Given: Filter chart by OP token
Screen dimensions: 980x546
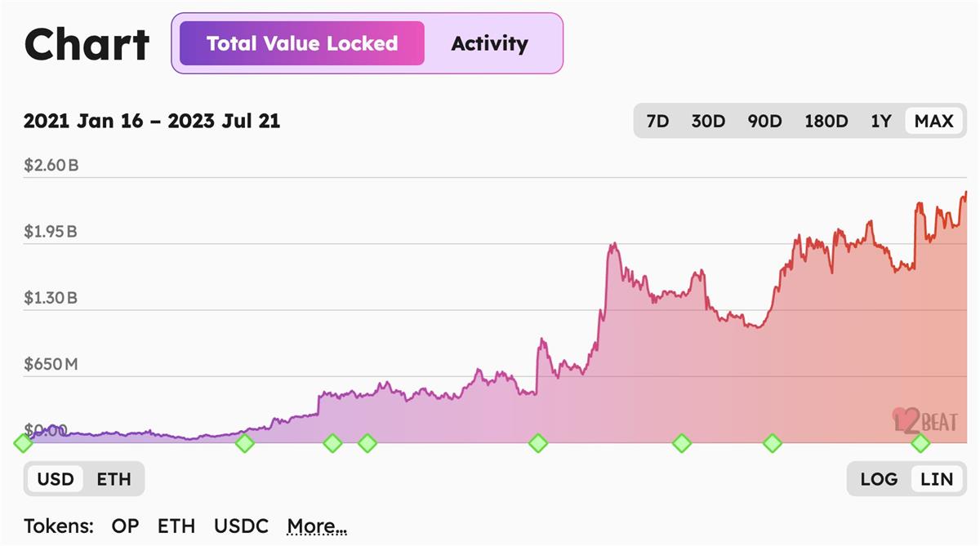Looking at the screenshot, I should click(x=125, y=526).
